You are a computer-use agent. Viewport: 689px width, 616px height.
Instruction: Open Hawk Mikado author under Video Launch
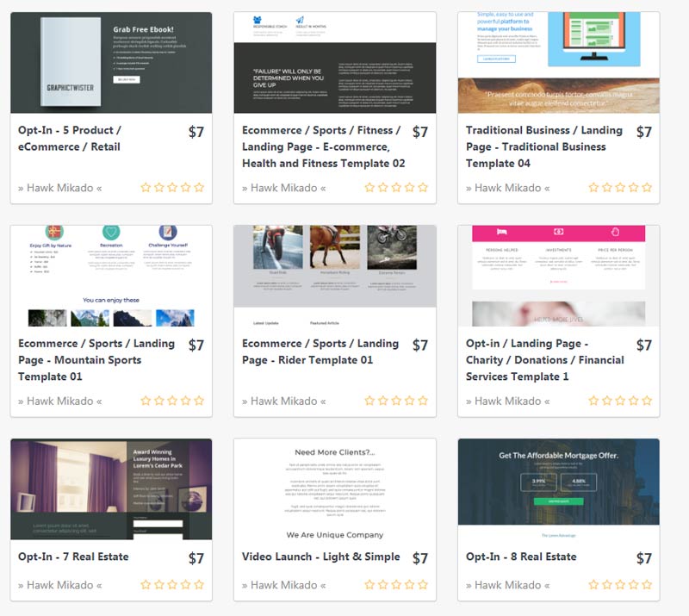click(284, 585)
